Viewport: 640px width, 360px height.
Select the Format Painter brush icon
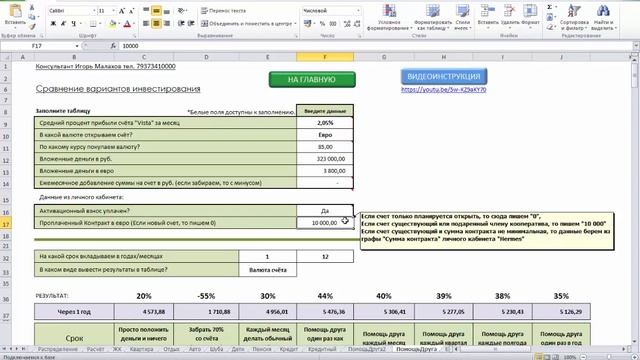tap(32, 27)
